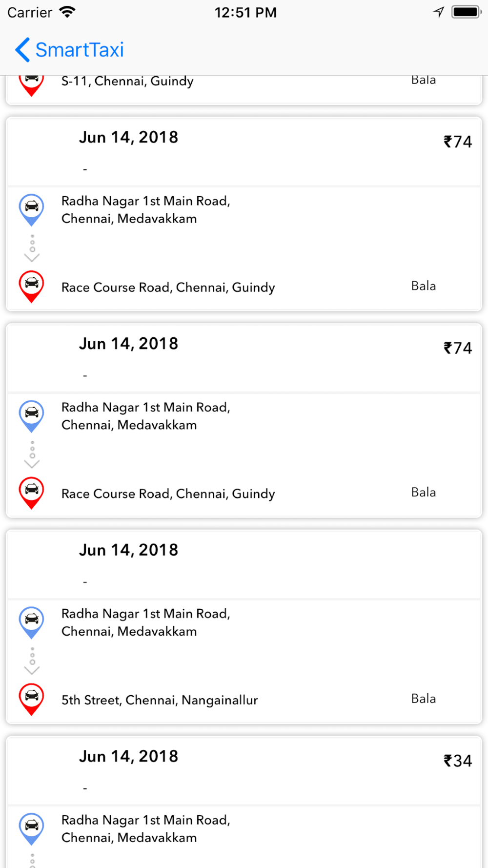This screenshot has width=488, height=868.
Task: Tap route arrow in first ₹74 trip
Action: coord(32,248)
